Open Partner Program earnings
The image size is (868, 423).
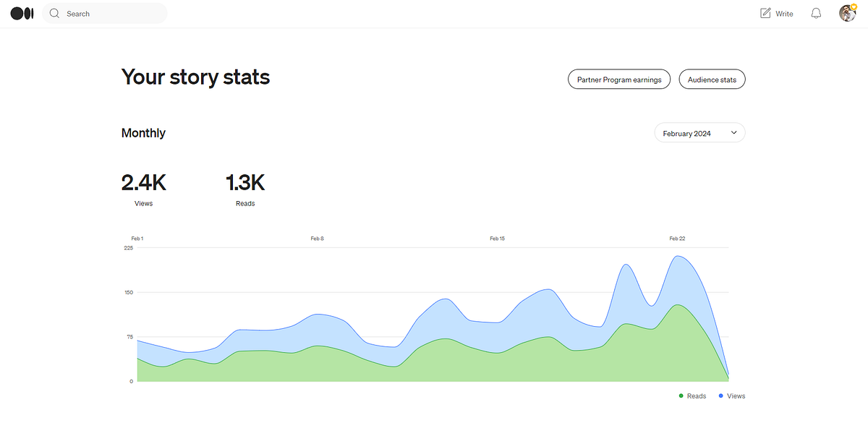tap(619, 80)
